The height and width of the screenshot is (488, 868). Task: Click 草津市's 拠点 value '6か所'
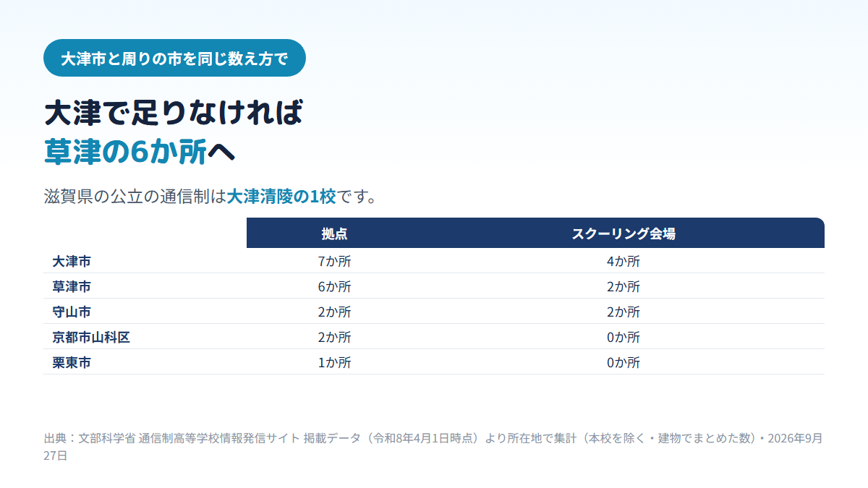334,286
